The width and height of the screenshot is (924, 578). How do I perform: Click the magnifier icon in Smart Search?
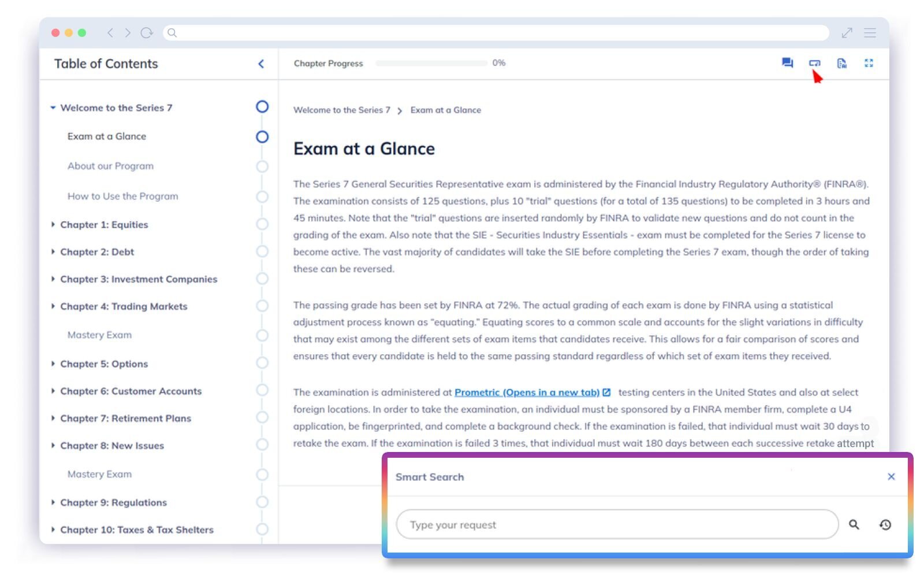point(854,525)
